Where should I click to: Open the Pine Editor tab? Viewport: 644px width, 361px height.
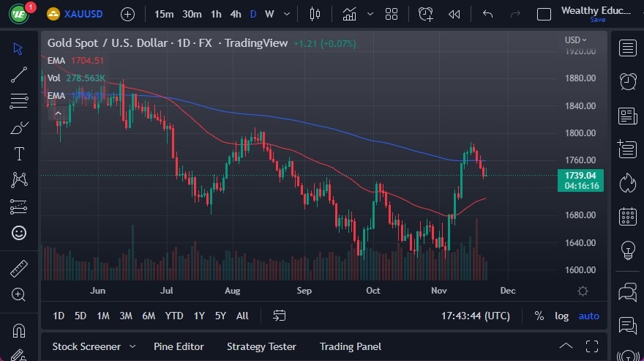[179, 346]
